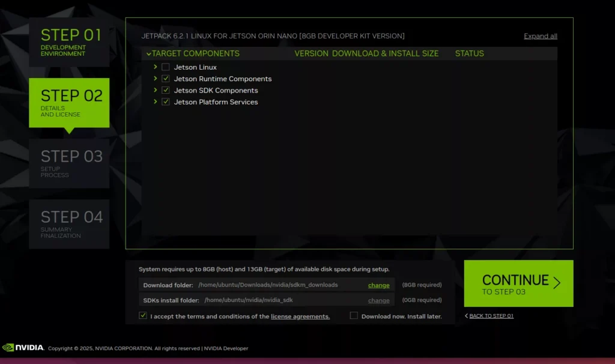Expand the Jetson Linux tree row

pyautogui.click(x=156, y=67)
